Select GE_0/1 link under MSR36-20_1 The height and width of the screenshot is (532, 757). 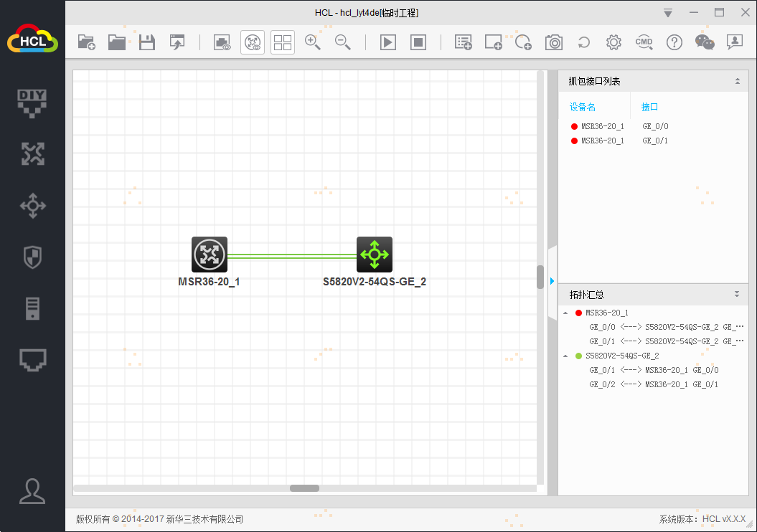[667, 341]
